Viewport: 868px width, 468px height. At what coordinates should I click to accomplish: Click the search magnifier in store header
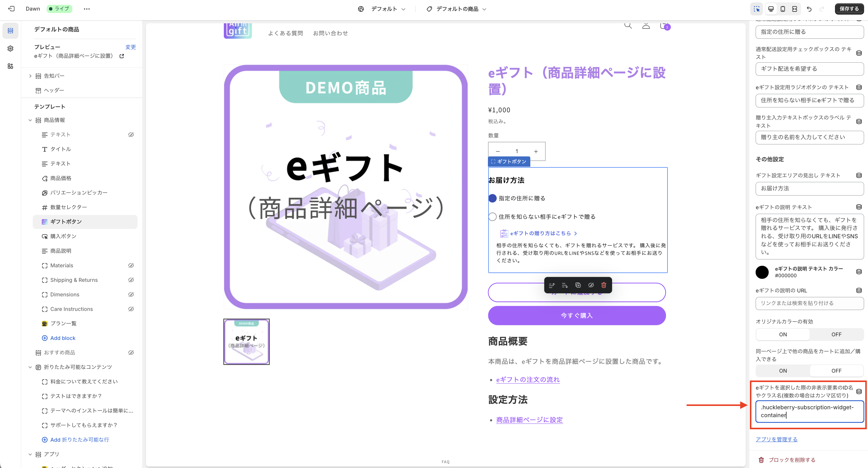[628, 26]
